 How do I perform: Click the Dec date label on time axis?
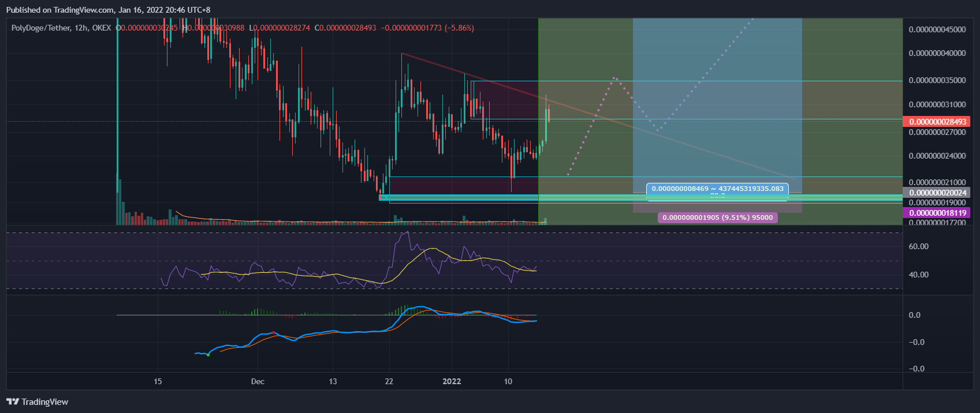tap(258, 381)
